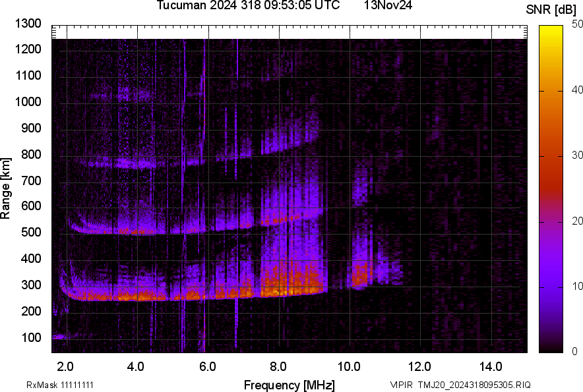
Task: Select the Range [km] axis label
Action: (6, 188)
